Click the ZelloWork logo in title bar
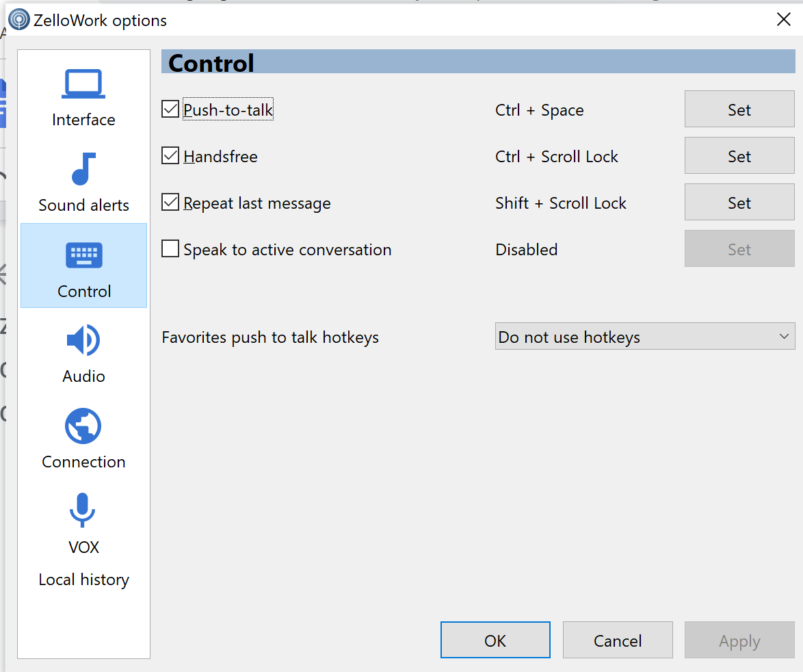This screenshot has width=803, height=672. point(19,20)
